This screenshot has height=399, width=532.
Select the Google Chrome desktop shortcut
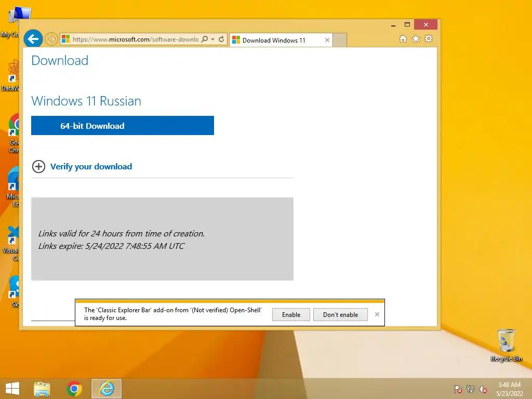14,134
